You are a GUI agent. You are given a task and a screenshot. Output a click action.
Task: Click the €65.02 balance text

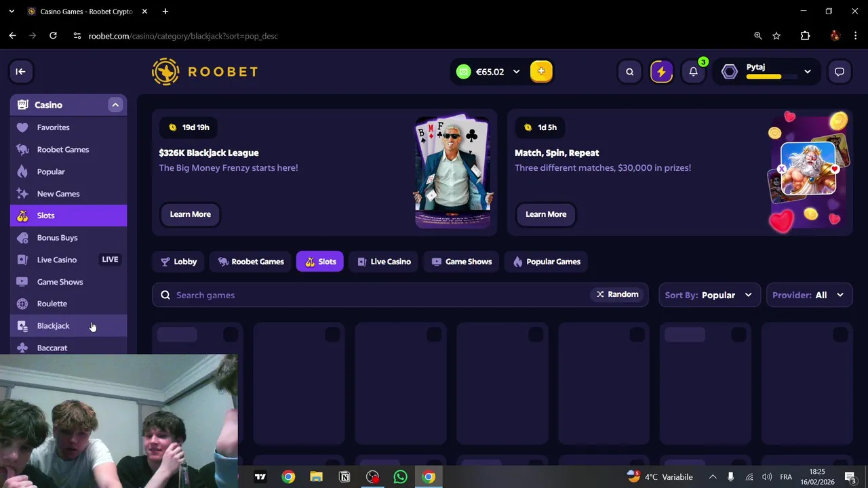pyautogui.click(x=490, y=71)
